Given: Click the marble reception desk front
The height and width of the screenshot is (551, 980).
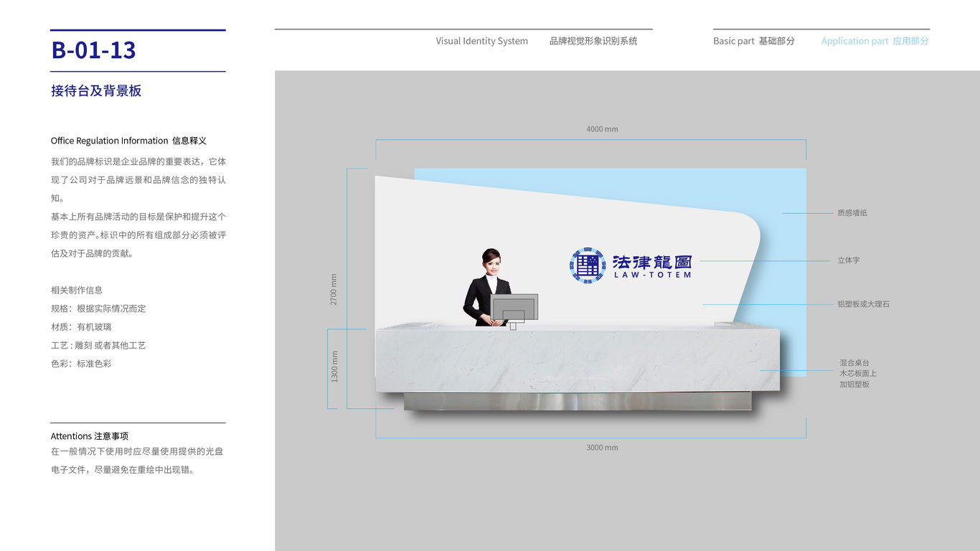Looking at the screenshot, I should coord(578,361).
